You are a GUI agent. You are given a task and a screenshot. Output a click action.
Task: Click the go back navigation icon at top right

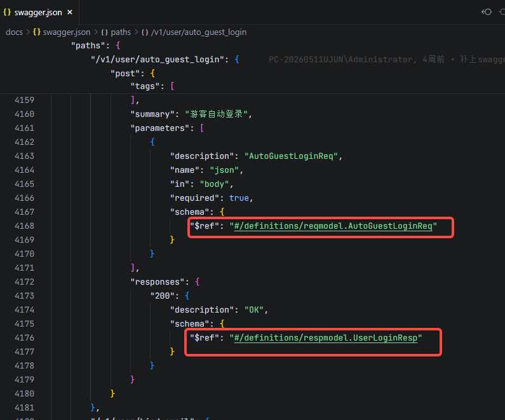pos(487,12)
